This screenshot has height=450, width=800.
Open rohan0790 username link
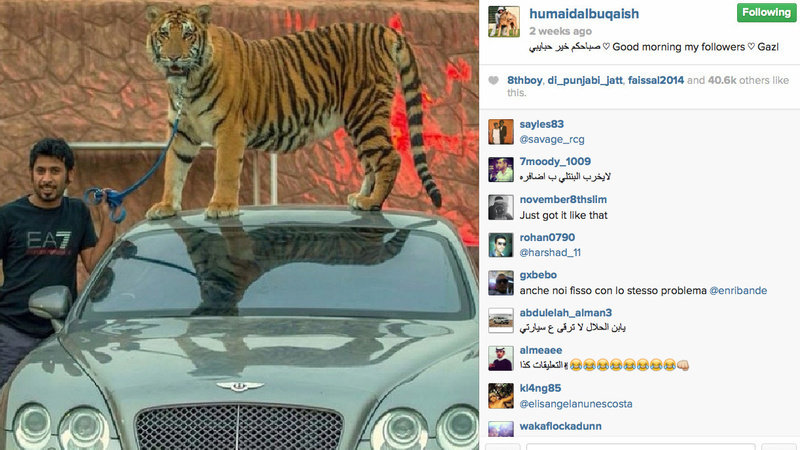(547, 237)
